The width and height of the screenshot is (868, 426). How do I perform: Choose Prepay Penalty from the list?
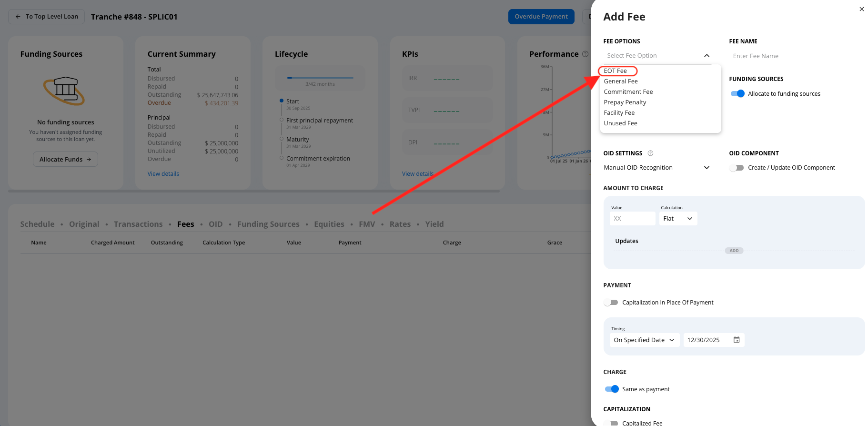point(625,102)
